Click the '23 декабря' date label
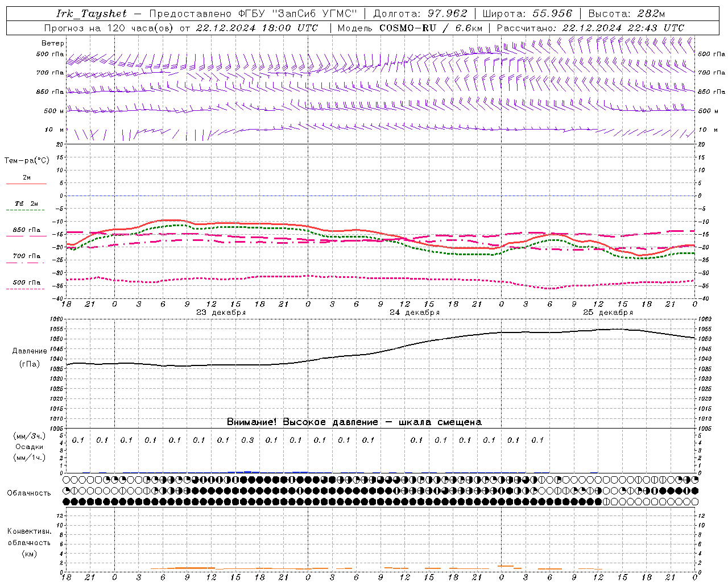728x582 pixels. [x=221, y=313]
